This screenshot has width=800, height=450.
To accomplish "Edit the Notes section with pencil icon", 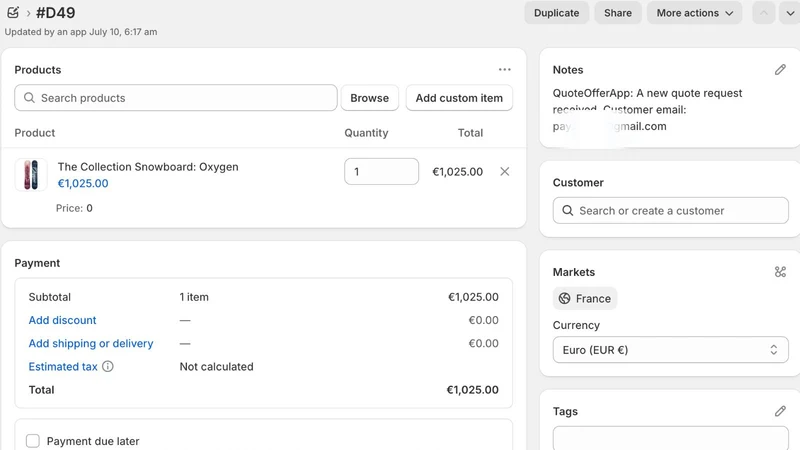I will click(x=780, y=69).
